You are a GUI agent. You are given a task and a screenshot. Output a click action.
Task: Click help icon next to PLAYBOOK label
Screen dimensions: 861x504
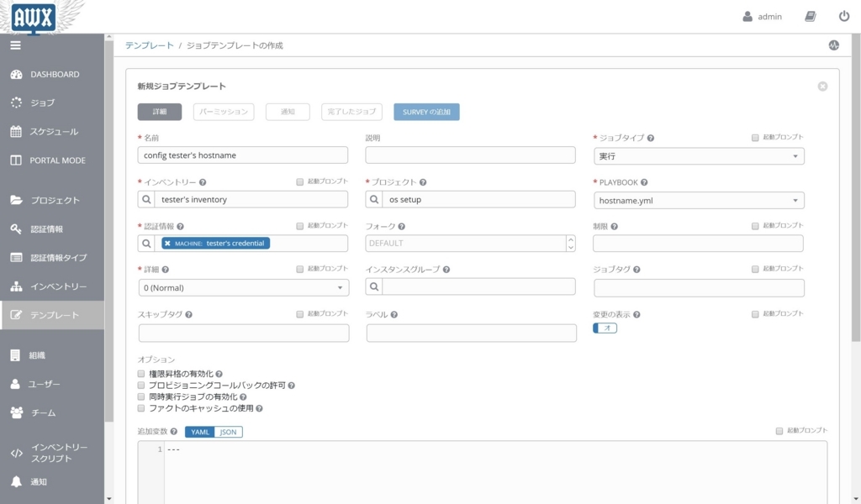tap(644, 182)
